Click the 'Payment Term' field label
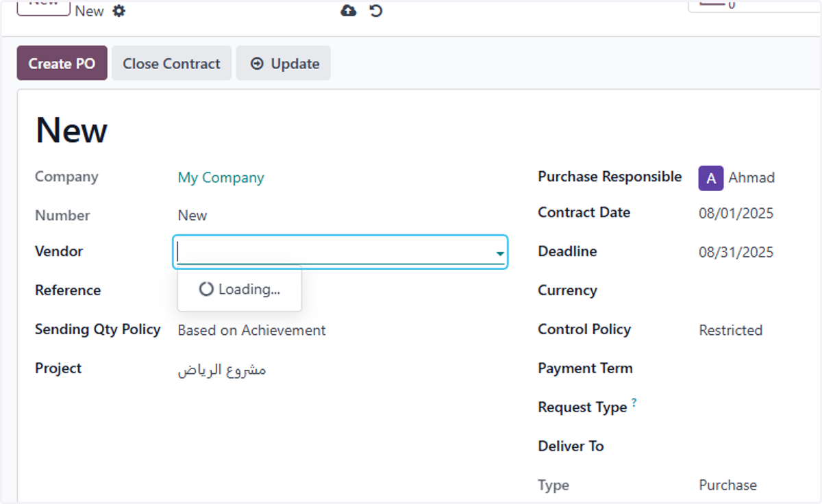822x504 pixels. [x=585, y=368]
